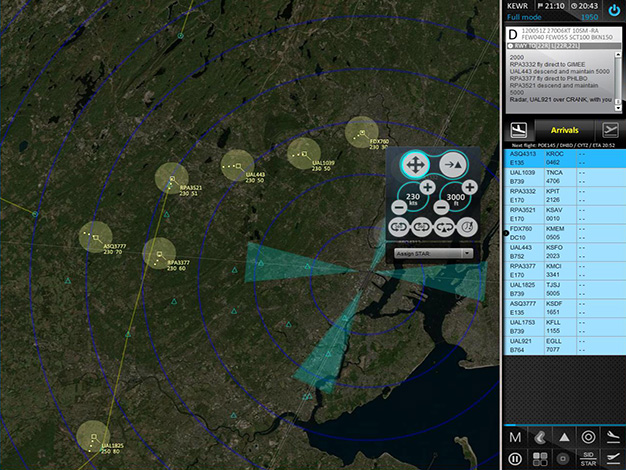Select the RPA3521 strip in arrivals list
626x470 pixels.
coord(565,214)
